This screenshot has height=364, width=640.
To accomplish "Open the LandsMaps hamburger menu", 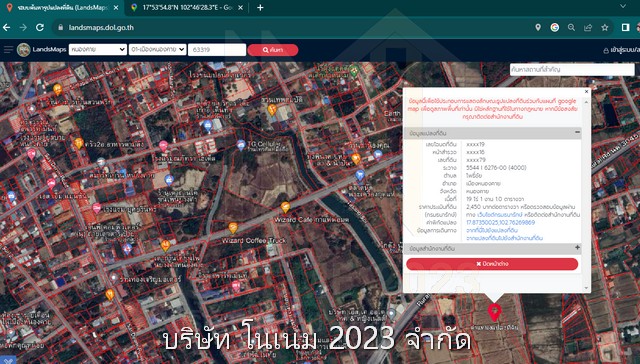I will coord(8,50).
